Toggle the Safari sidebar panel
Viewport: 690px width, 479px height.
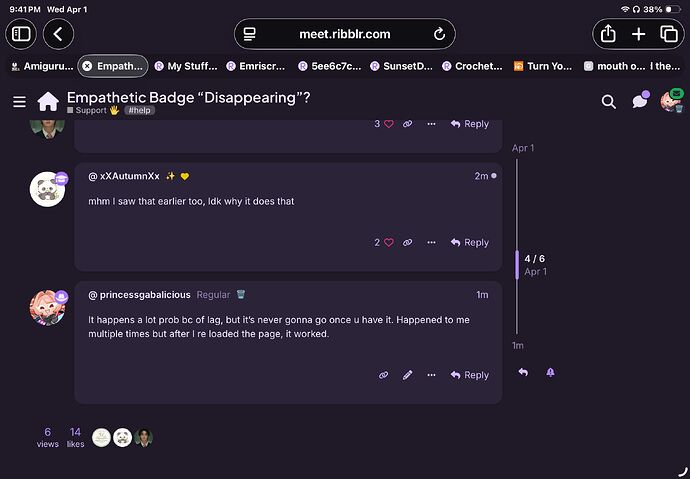pyautogui.click(x=21, y=34)
